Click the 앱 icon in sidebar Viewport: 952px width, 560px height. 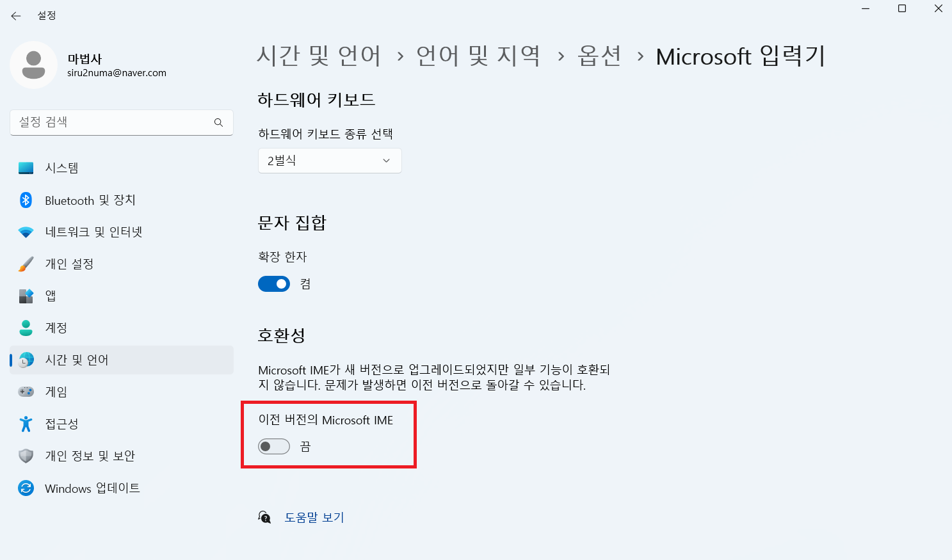point(26,296)
